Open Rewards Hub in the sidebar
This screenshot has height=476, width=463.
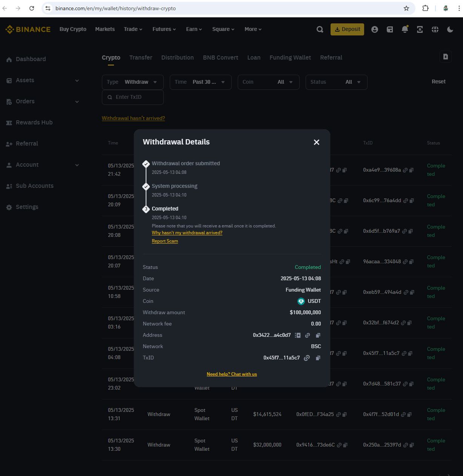pyautogui.click(x=29, y=123)
